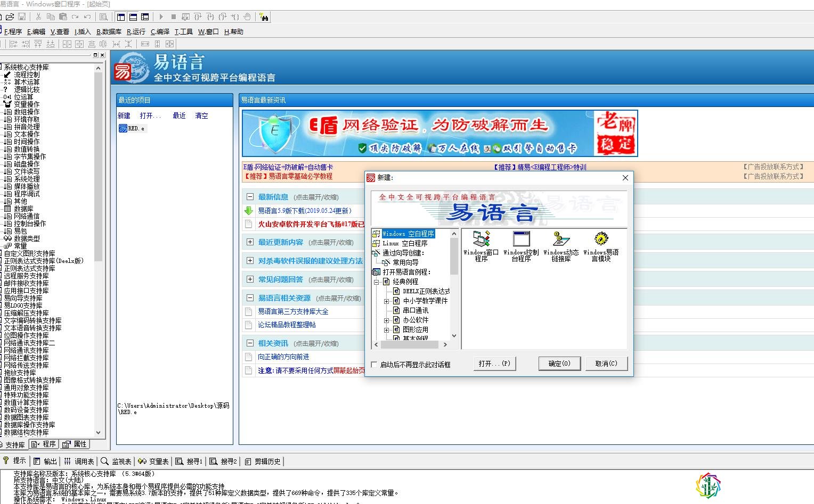Click the make-same-width layout toolbar icon
814x504 pixels.
tap(145, 44)
